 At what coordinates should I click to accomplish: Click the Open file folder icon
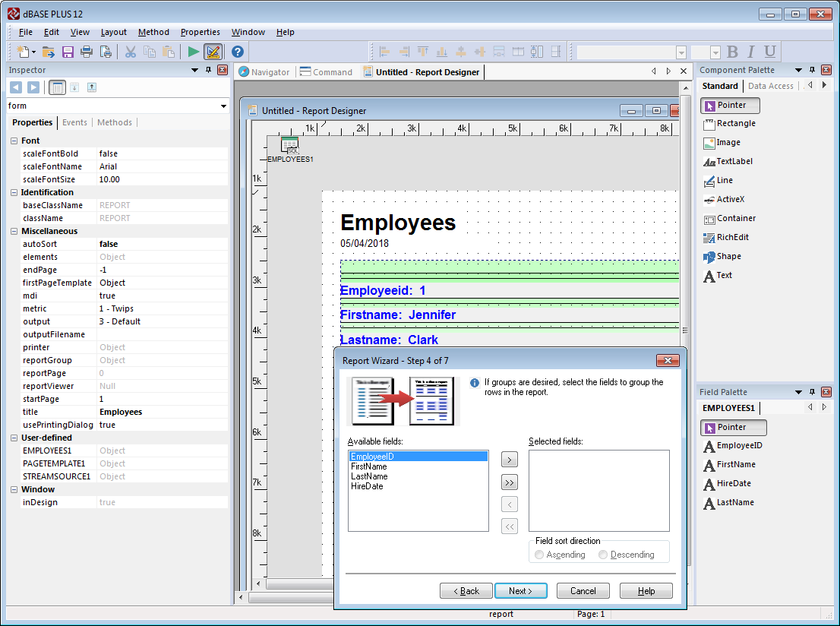point(48,52)
